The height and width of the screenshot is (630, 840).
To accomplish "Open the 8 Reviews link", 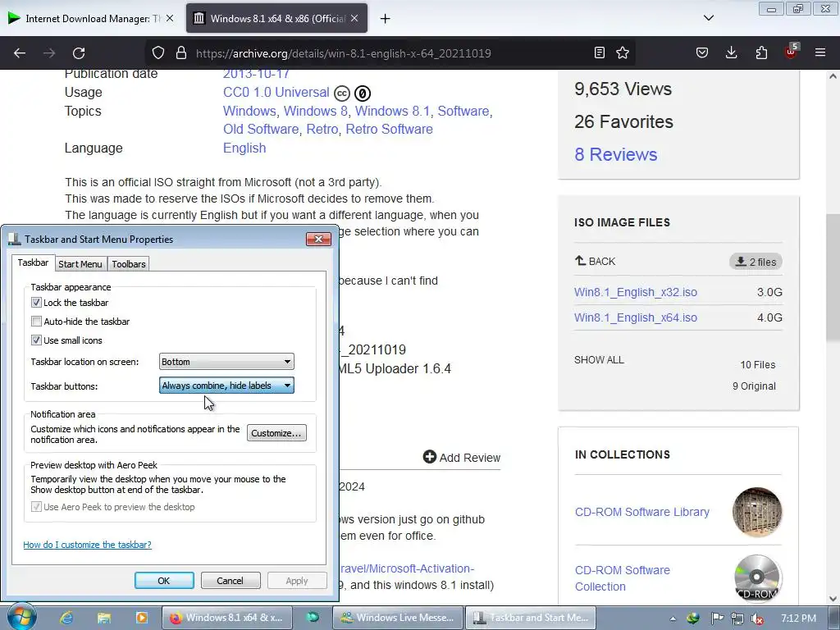I will pos(615,154).
